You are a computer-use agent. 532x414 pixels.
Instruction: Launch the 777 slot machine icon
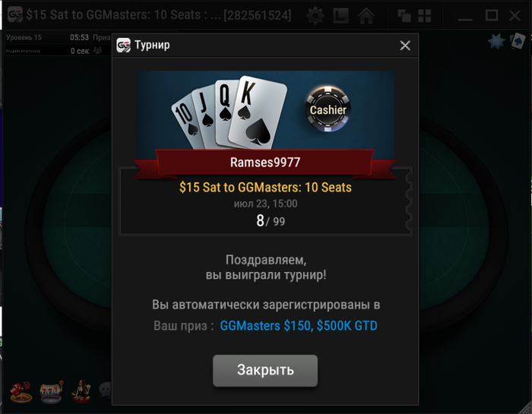point(51,392)
